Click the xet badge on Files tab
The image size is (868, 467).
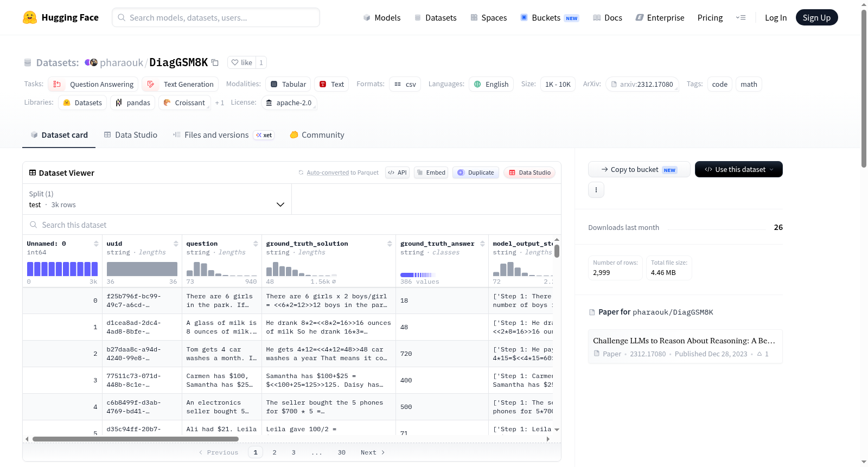264,135
